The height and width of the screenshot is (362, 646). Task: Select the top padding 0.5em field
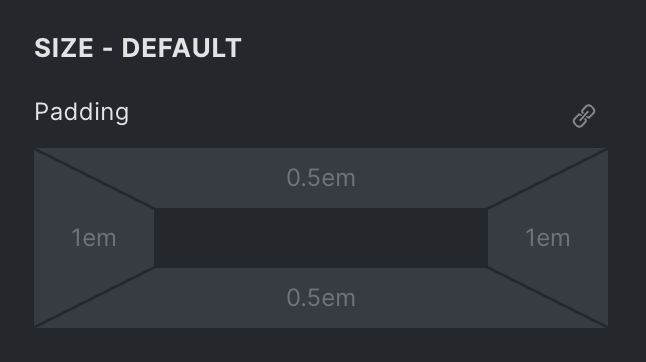pyautogui.click(x=321, y=178)
